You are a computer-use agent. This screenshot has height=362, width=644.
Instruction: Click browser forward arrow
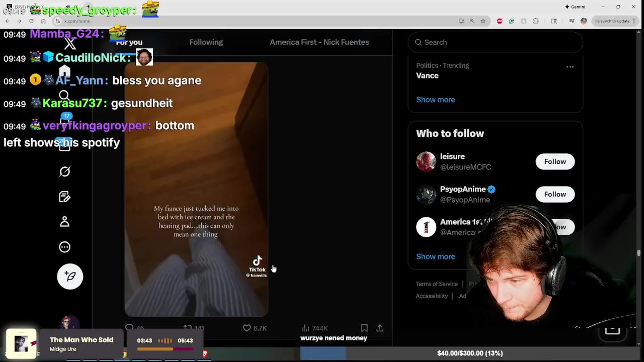coord(20,21)
